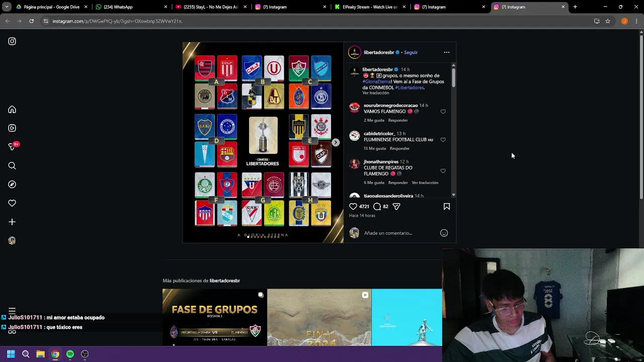Open the #Libertadores hashtag

[409, 87]
